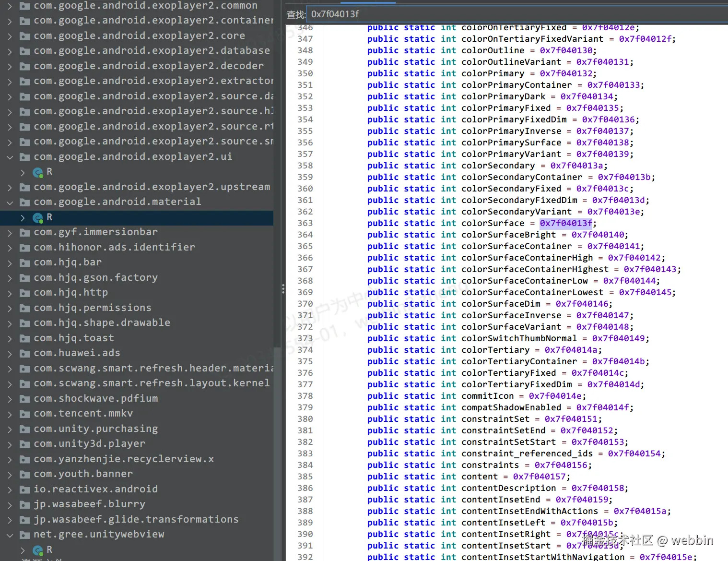Click the commitIcon field name
This screenshot has width=728, height=561.
pyautogui.click(x=488, y=396)
